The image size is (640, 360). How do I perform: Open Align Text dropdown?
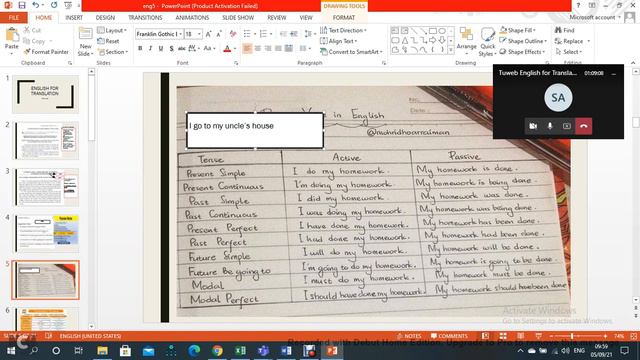point(338,41)
